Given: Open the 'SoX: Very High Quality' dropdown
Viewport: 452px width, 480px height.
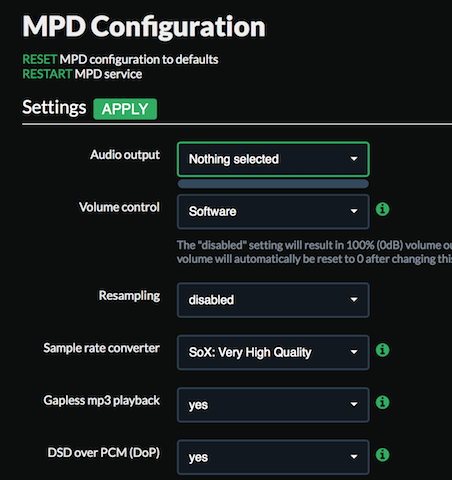Looking at the screenshot, I should [x=273, y=352].
